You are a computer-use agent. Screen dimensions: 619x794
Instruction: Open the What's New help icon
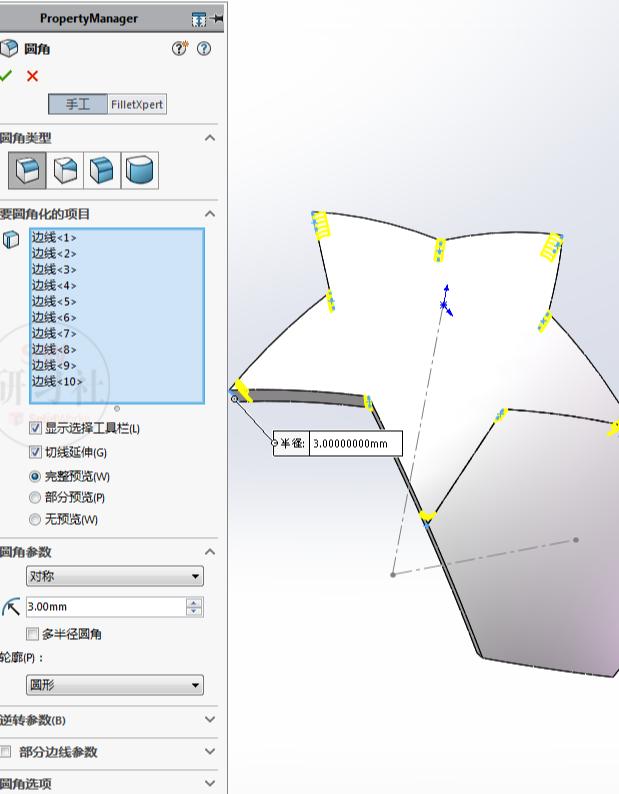pyautogui.click(x=179, y=48)
